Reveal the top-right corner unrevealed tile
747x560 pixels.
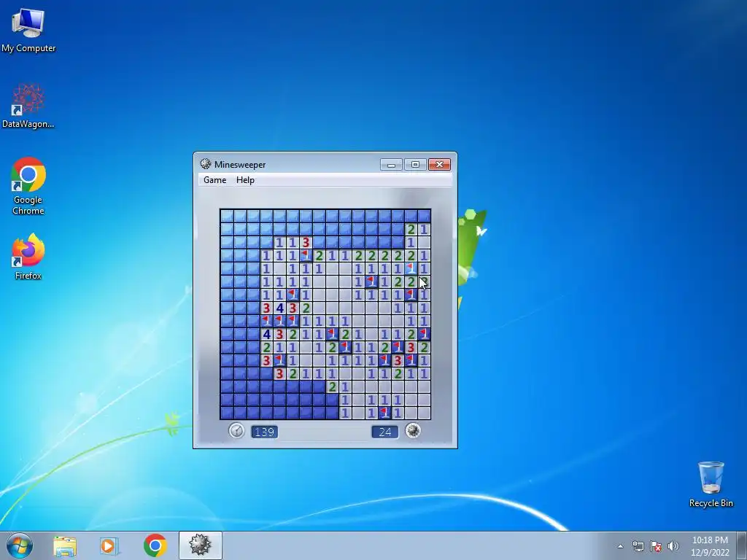pos(424,216)
